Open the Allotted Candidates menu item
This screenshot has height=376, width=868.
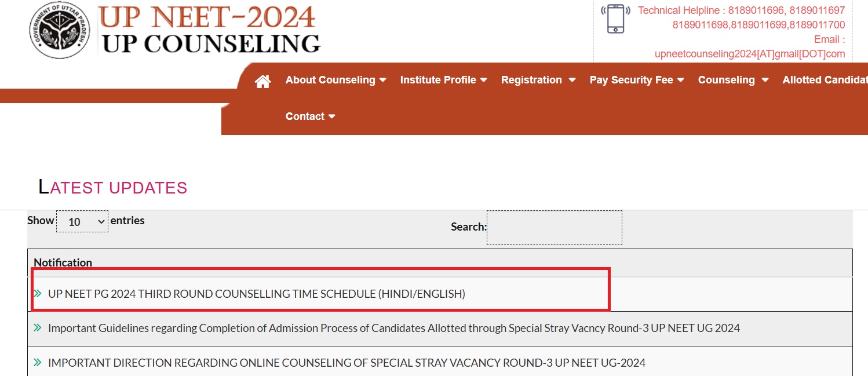[825, 80]
